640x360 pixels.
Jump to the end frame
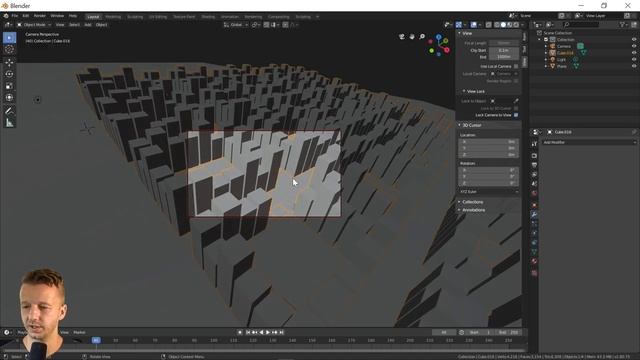coord(281,333)
